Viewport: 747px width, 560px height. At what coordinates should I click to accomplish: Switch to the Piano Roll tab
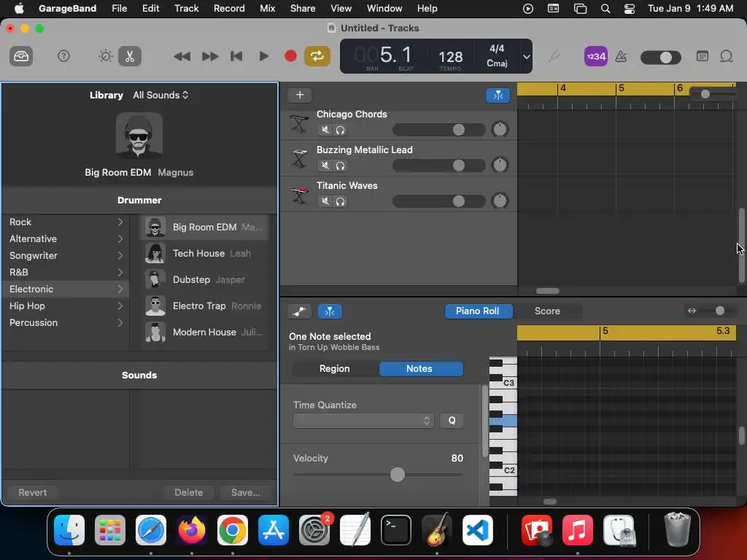point(478,311)
